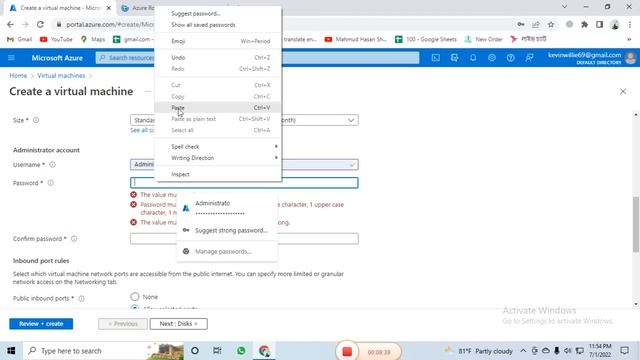The height and width of the screenshot is (360, 640).
Task: Open Directories and subscriptions filter icon
Action: [x=454, y=58]
